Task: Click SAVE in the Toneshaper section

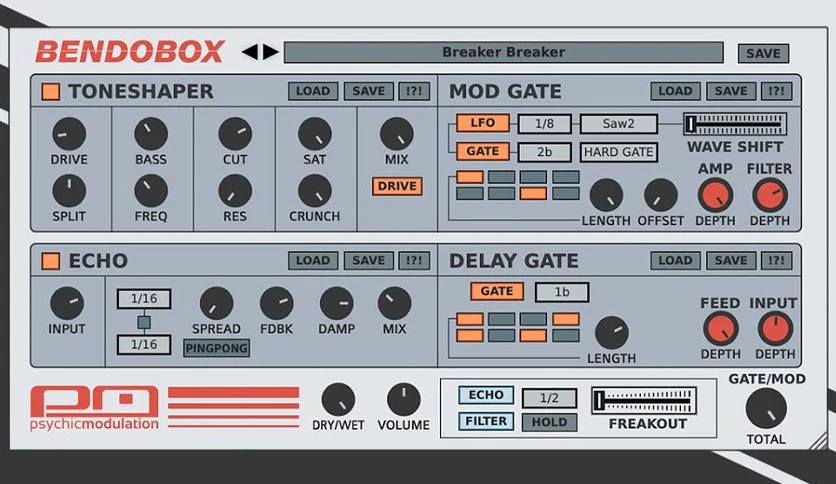Action: 368,91
